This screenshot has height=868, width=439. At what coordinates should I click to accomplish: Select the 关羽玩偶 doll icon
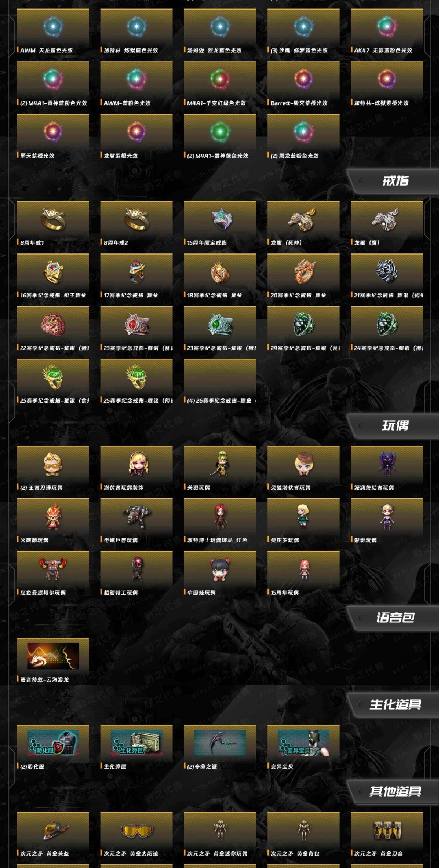(220, 469)
